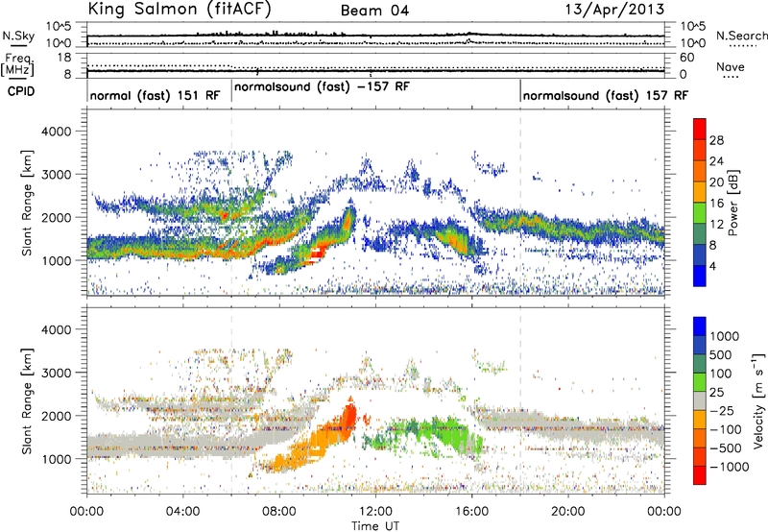Select 'normalsound (fast) 157 RF' label
The width and height of the screenshot is (768, 532).
[606, 95]
